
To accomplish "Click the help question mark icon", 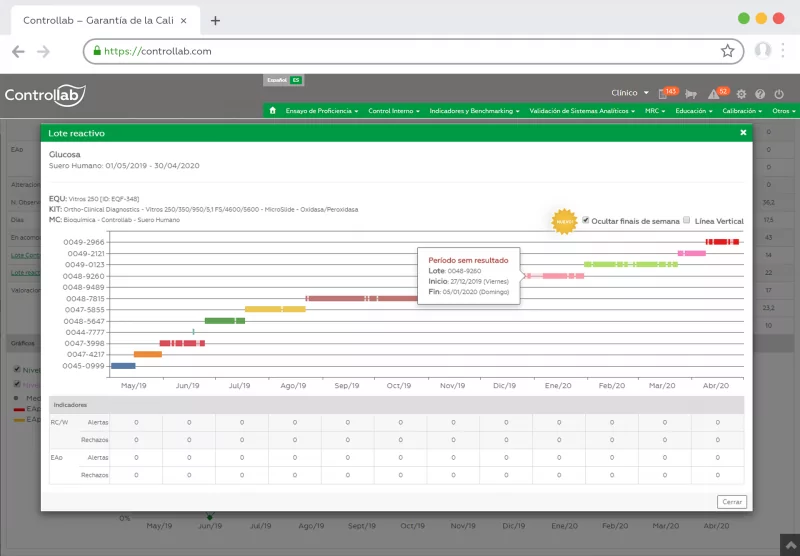I will click(762, 93).
